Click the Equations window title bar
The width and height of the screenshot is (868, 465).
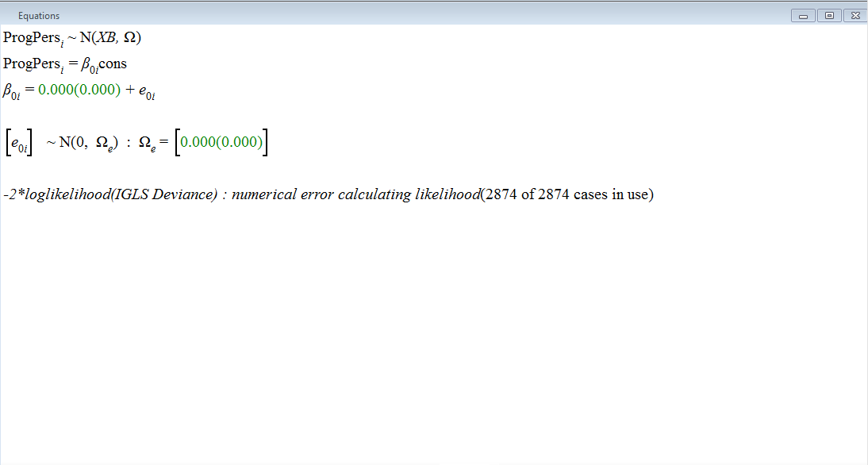[x=397, y=15]
